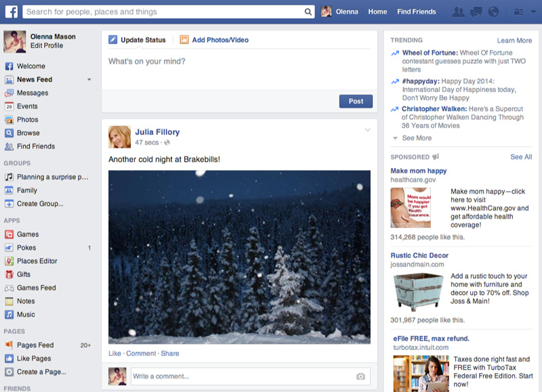The image size is (542, 392).
Task: Select the Events calendar icon in the sidebar
Action: [x=9, y=106]
